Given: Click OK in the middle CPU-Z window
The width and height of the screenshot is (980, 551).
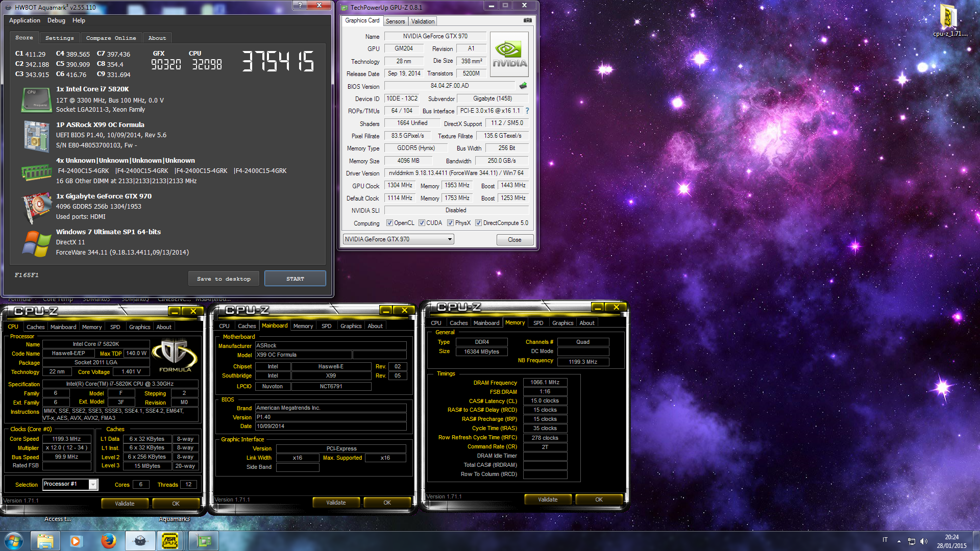Looking at the screenshot, I should click(387, 503).
